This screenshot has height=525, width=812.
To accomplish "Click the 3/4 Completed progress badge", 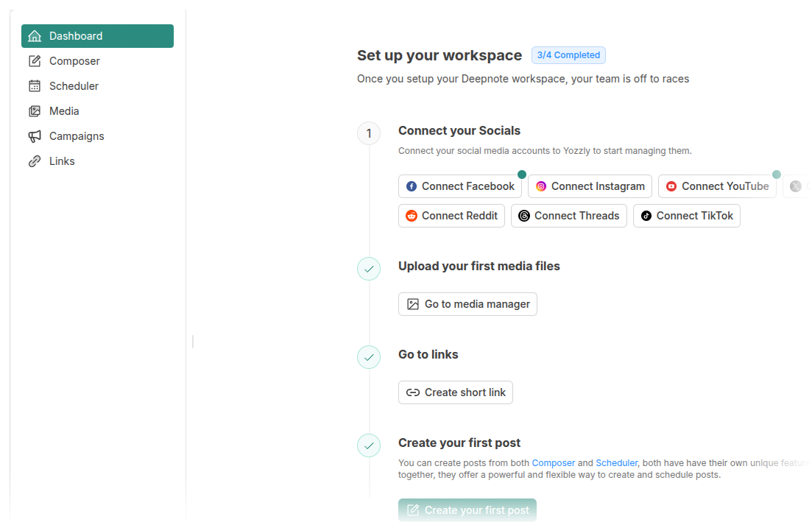I will pyautogui.click(x=568, y=55).
